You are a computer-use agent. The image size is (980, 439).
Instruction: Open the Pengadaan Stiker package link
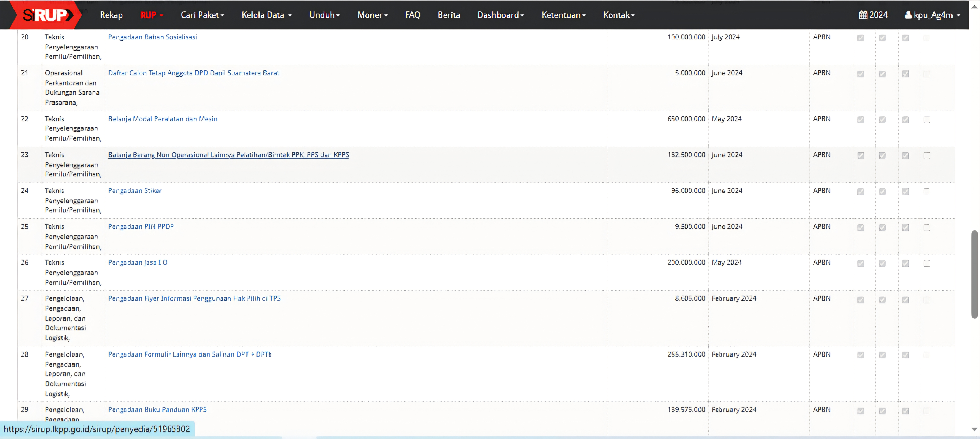[x=135, y=191]
